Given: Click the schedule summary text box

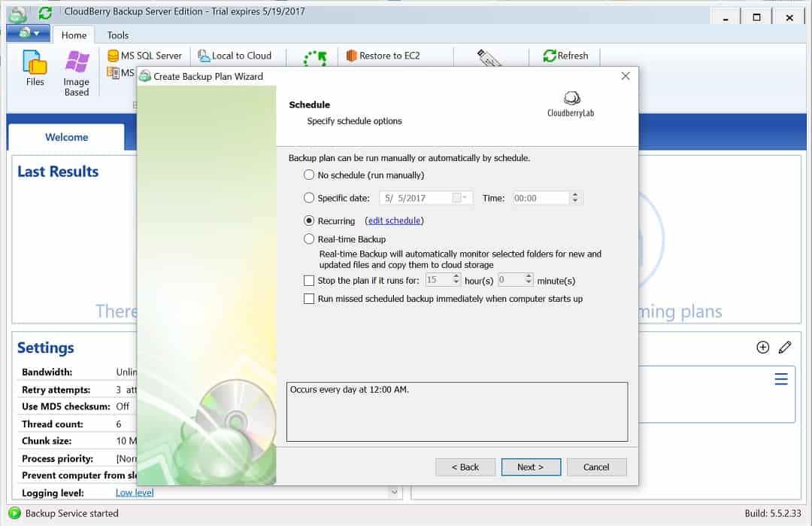Looking at the screenshot, I should point(457,412).
